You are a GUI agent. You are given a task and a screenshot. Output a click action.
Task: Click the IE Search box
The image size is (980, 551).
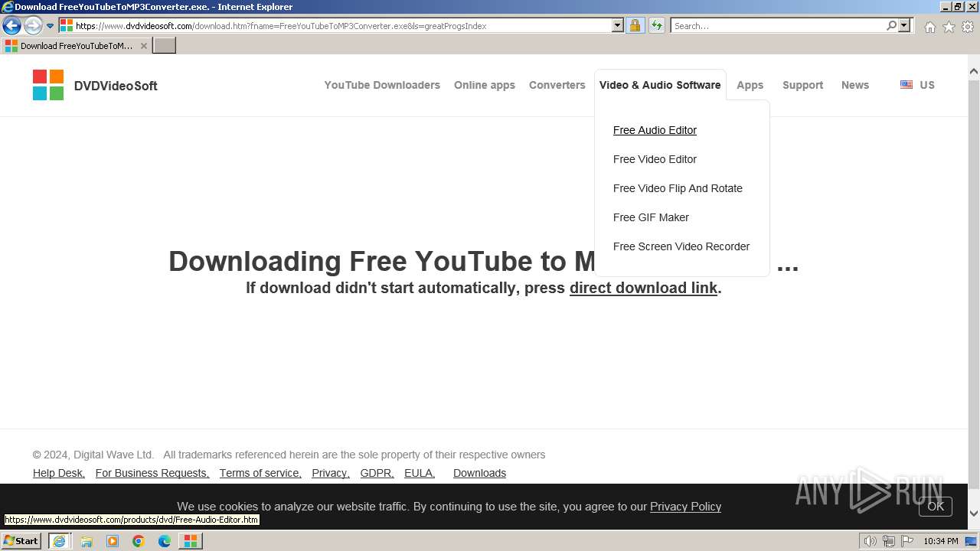778,25
